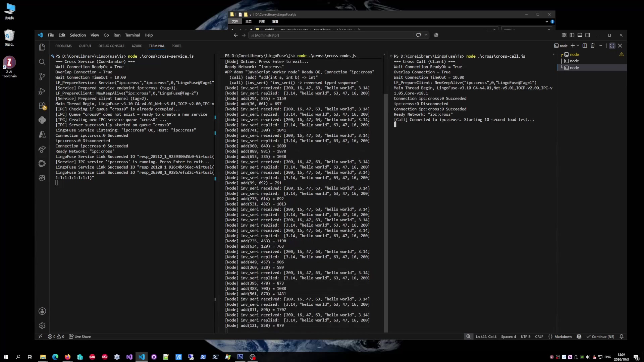Viewport: 644px width, 362px height.
Task: Open the Extensions view with warning badge
Action: click(x=42, y=106)
